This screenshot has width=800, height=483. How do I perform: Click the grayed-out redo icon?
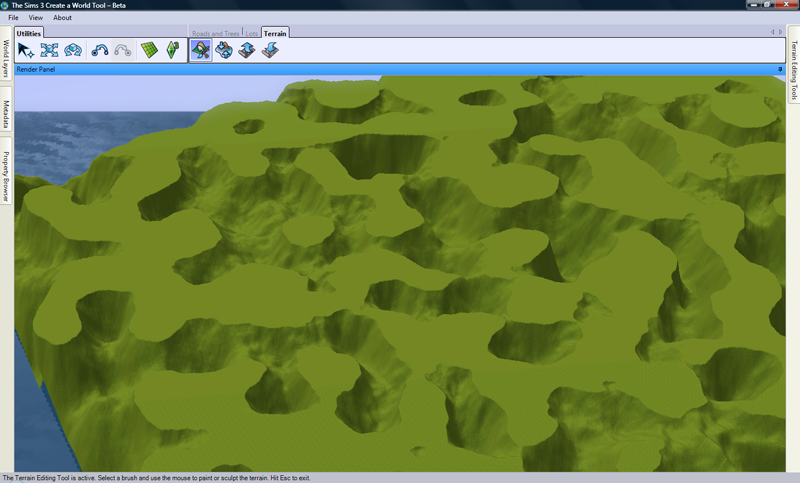tap(123, 50)
